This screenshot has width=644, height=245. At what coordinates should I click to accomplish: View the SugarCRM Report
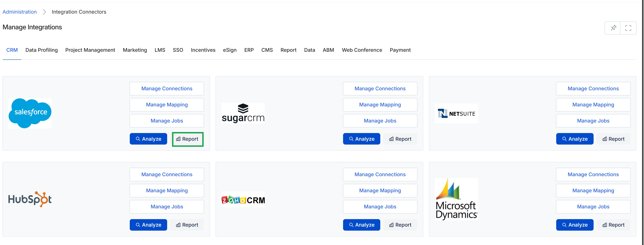(400, 139)
